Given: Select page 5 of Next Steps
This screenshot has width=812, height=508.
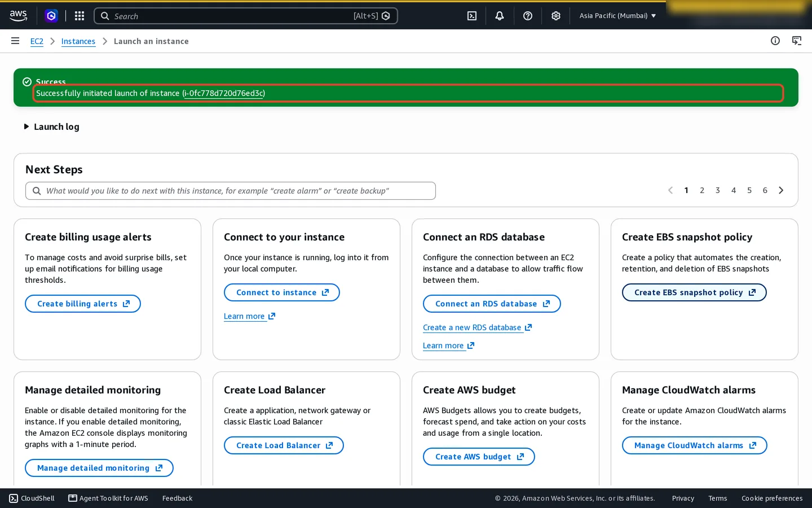Looking at the screenshot, I should [x=749, y=190].
